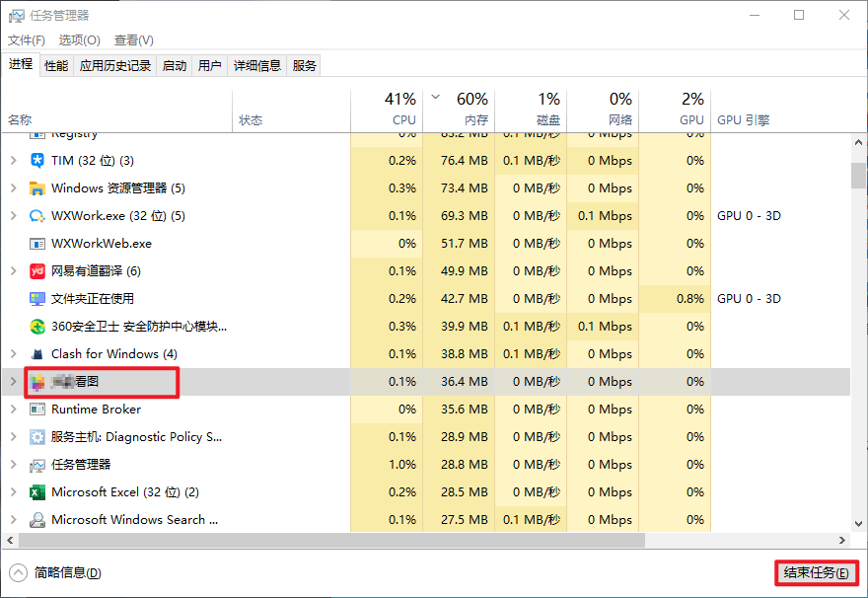Click the Microsoft Windows Search icon
The height and width of the screenshot is (598, 868).
tap(37, 519)
